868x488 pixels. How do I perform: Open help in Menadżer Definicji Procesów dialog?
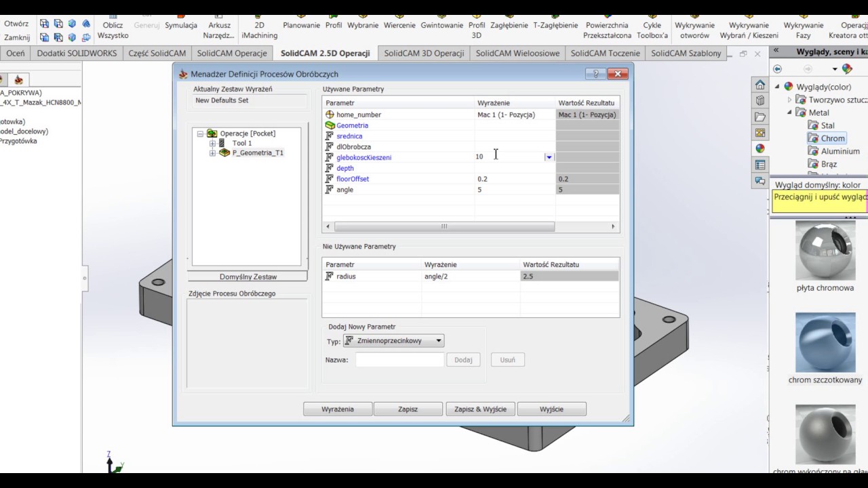(x=595, y=74)
